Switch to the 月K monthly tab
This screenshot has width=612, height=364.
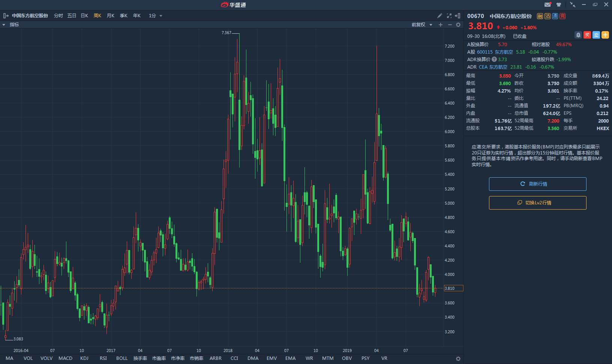111,16
